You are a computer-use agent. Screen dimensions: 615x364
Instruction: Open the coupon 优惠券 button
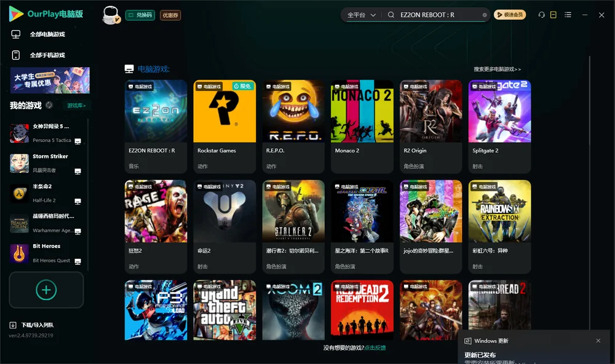tap(170, 15)
